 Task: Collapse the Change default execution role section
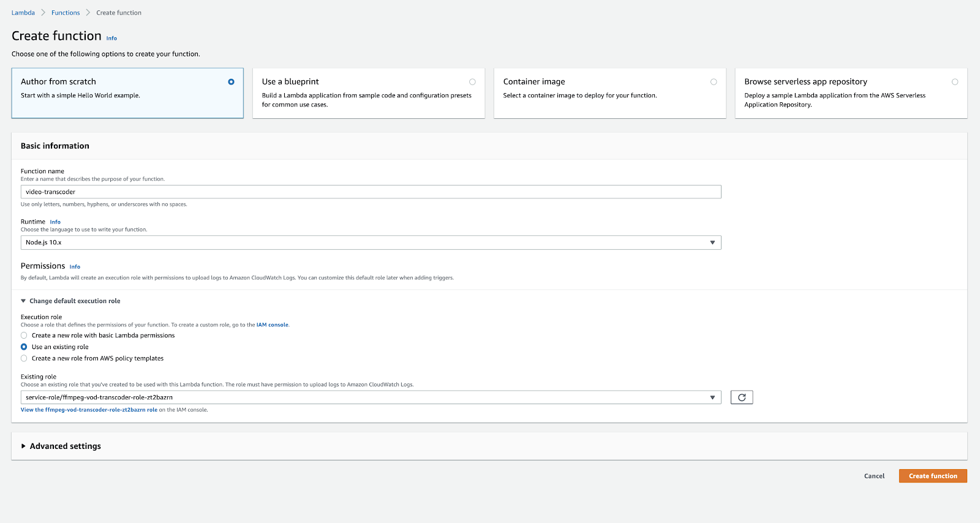click(70, 301)
